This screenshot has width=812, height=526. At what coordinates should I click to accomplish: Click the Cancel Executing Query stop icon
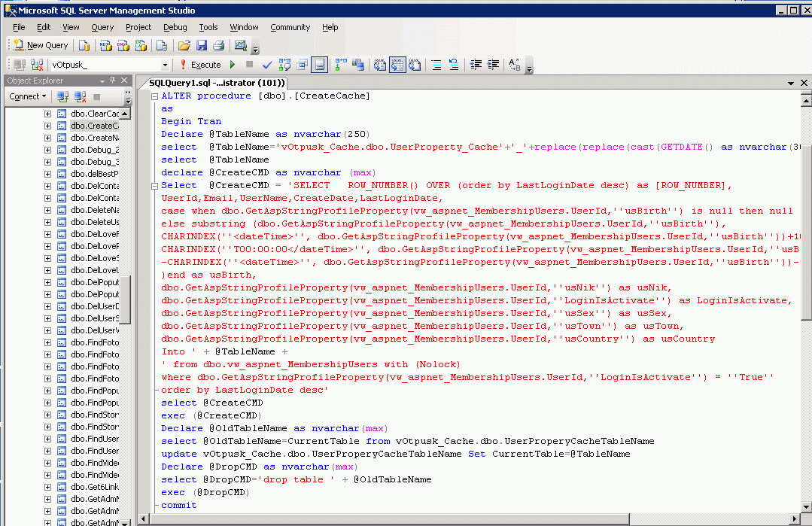(x=250, y=65)
